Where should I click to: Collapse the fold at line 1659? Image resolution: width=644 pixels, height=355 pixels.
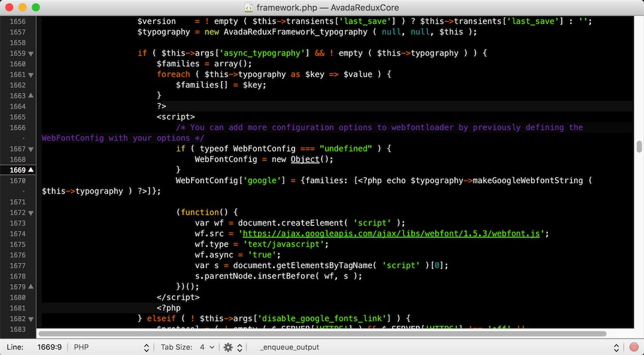point(31,53)
